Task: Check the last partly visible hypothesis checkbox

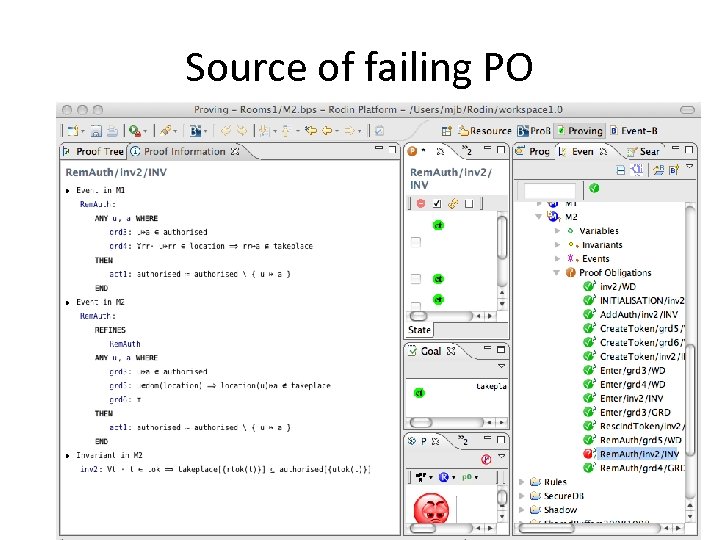Action: click(x=416, y=305)
